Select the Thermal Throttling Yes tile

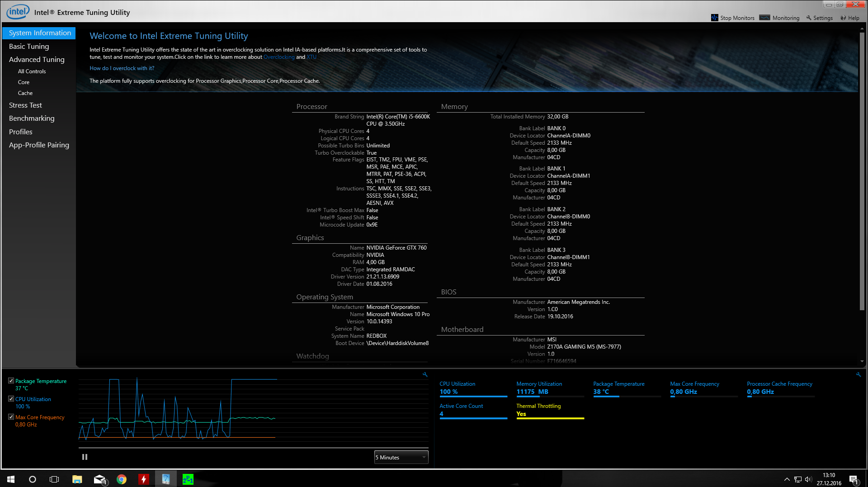pos(550,411)
